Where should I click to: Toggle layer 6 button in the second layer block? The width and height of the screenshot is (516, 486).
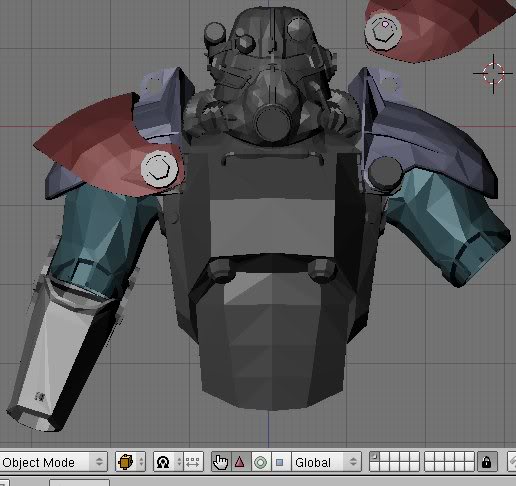click(430, 457)
